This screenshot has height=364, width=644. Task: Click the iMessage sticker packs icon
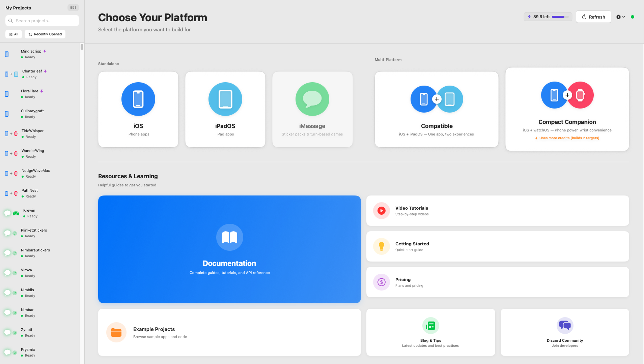(312, 99)
